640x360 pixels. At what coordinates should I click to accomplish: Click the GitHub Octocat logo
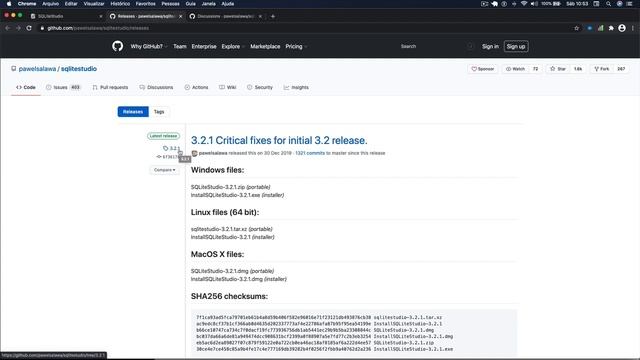pyautogui.click(x=118, y=46)
